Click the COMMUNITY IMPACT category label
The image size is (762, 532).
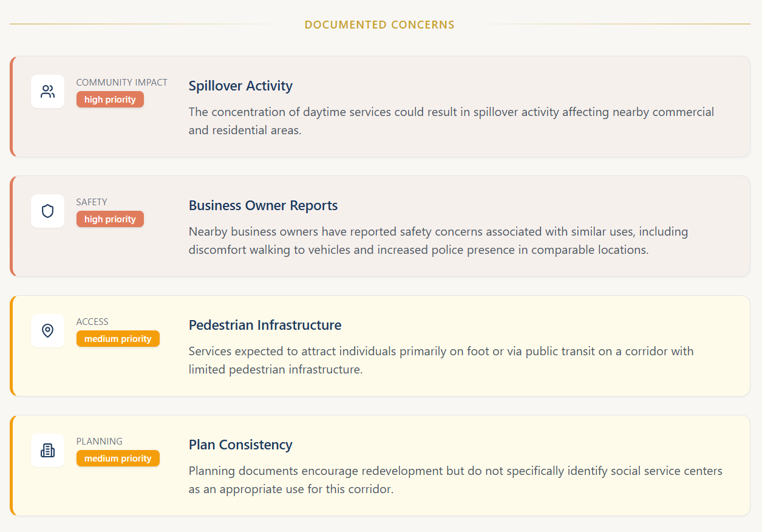[121, 83]
